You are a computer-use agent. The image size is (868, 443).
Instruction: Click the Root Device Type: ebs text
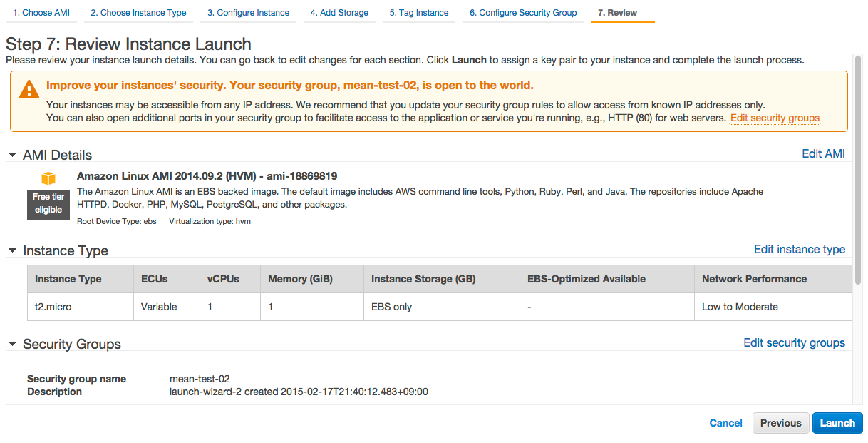[x=116, y=221]
